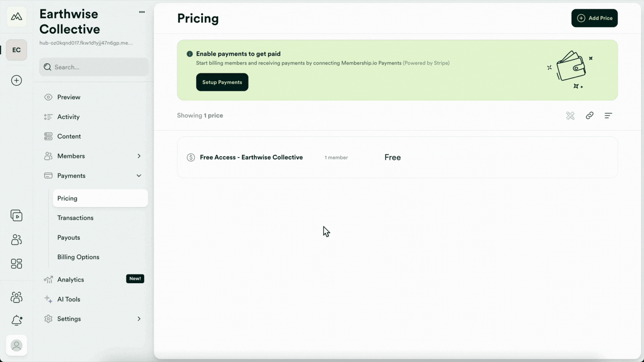
Task: Add a new hub with plus icon
Action: pyautogui.click(x=16, y=80)
